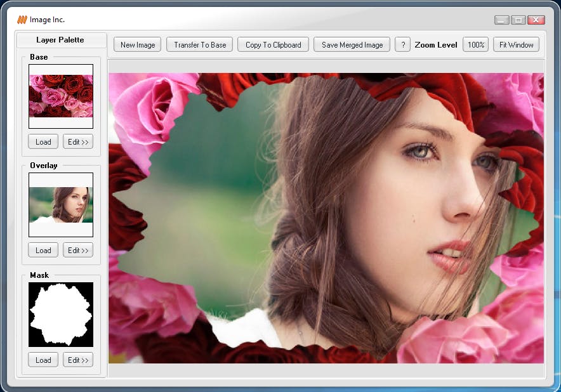Viewport: 561px width, 392px height.
Task: Expand the Overlay layer Edit options
Action: pyautogui.click(x=78, y=250)
